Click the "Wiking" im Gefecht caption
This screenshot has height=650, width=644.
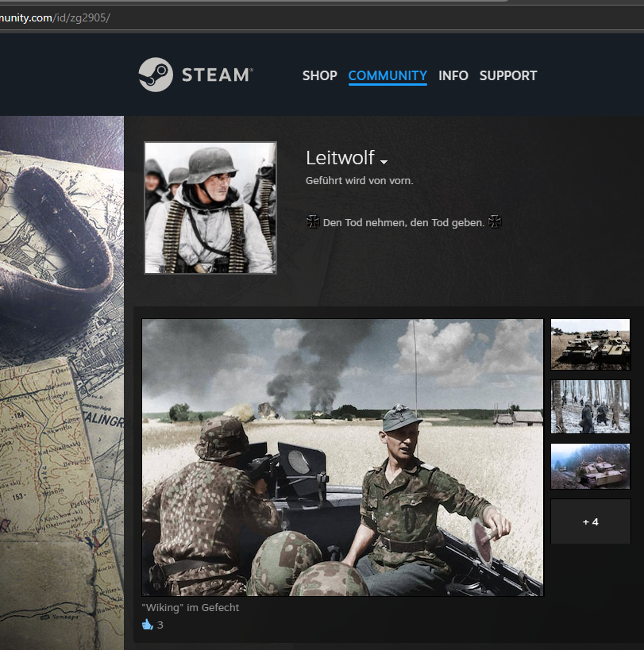(191, 608)
